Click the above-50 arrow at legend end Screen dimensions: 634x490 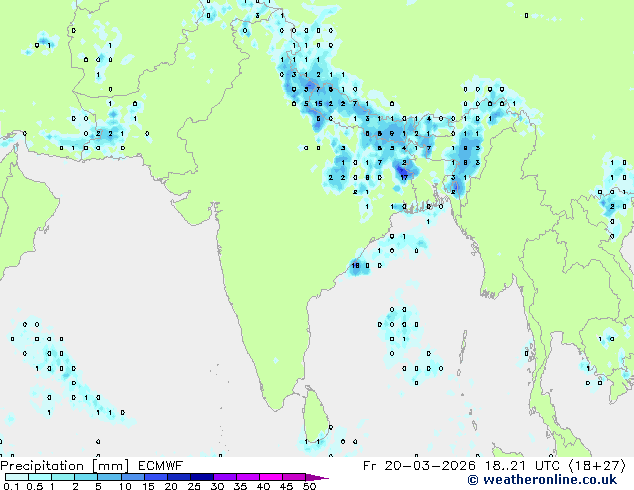point(317,477)
